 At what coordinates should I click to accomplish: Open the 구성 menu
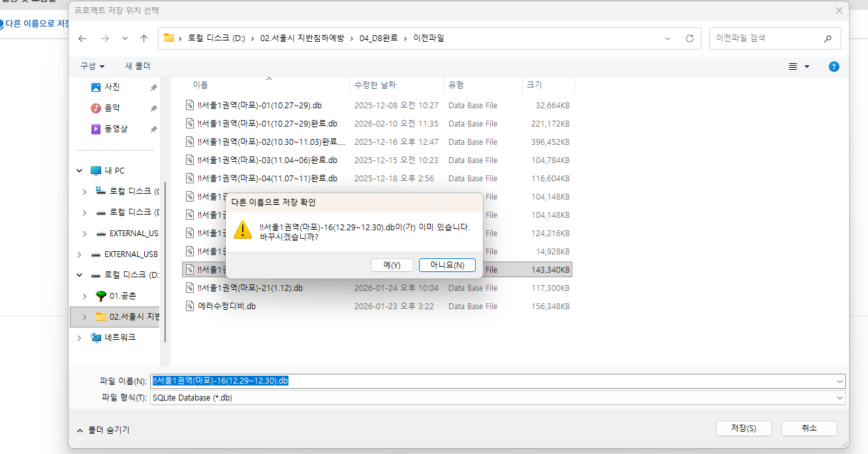(x=92, y=67)
